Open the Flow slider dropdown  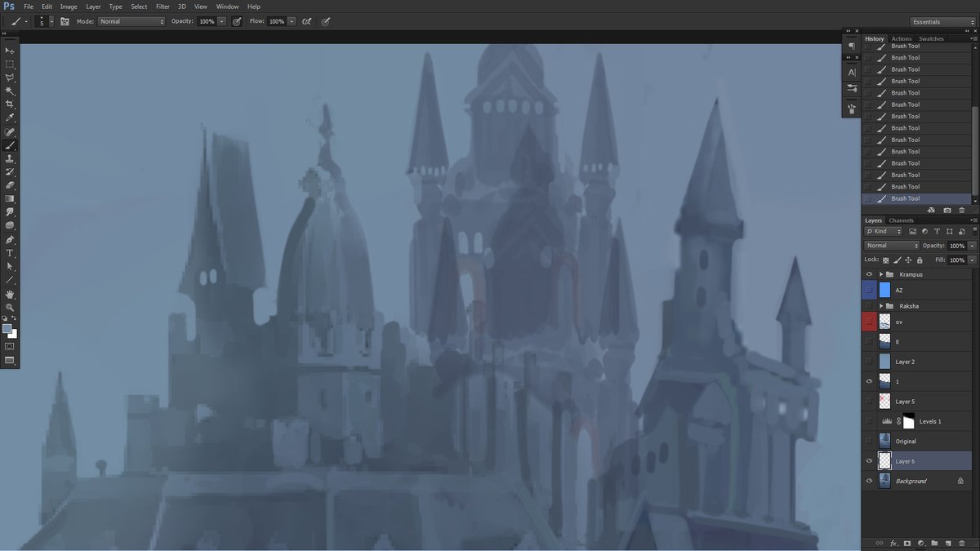point(292,21)
